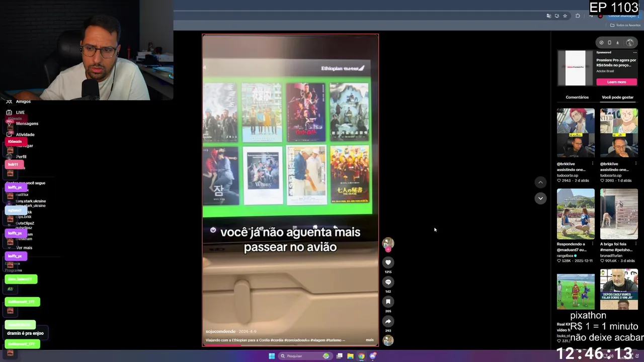Click the compass icon in the top pill toolbar
Screen dimensions: 644x362
tap(601, 43)
